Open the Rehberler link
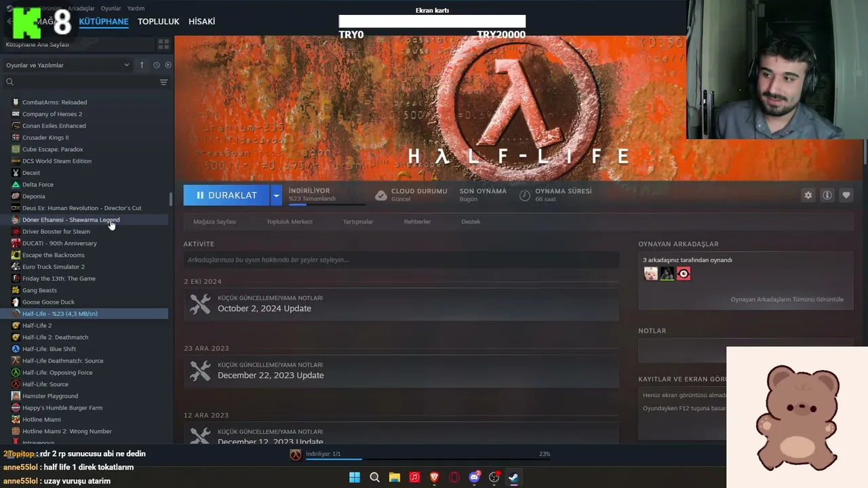 [417, 222]
